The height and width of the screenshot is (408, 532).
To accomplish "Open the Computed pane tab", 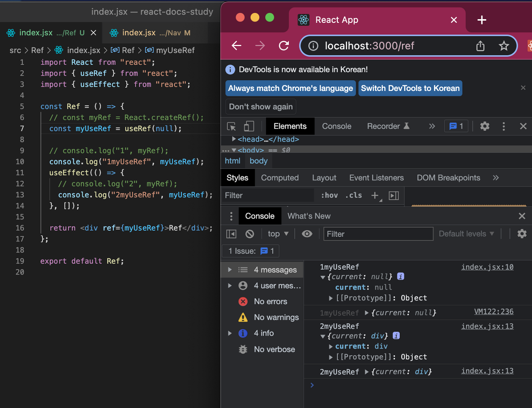I will pyautogui.click(x=280, y=178).
